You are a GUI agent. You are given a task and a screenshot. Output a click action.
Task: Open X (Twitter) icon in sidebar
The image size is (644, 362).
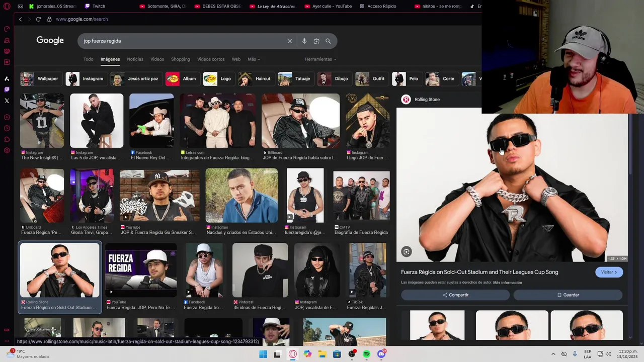(7, 101)
